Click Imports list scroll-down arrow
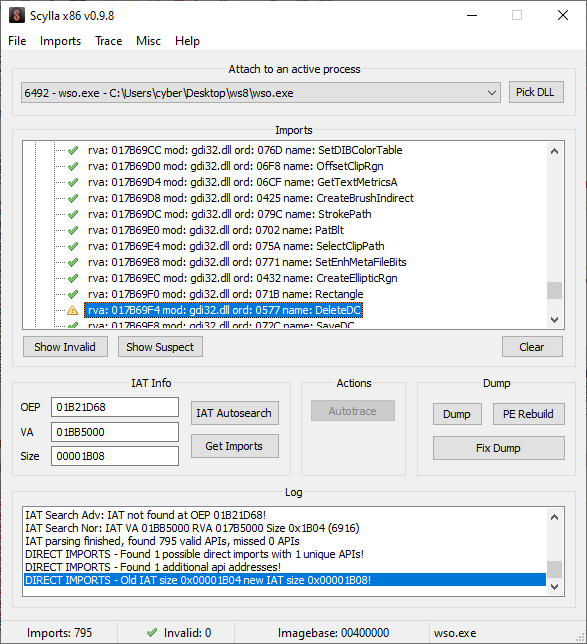 555,320
